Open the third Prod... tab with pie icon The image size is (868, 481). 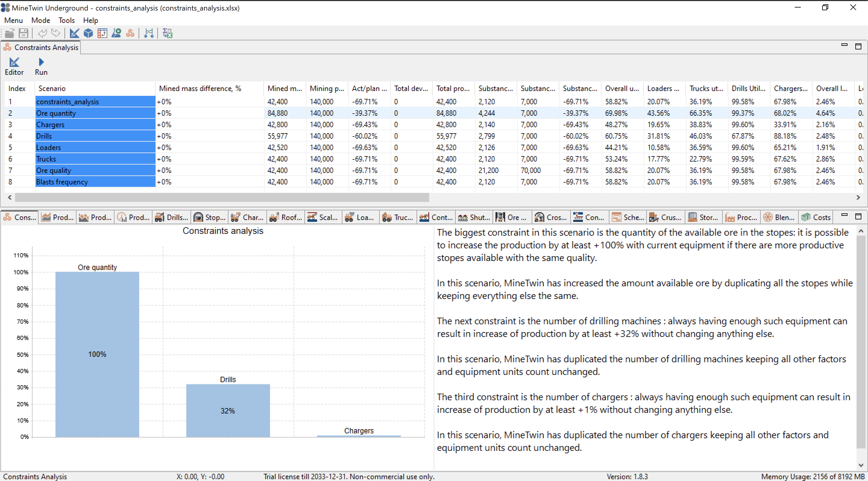134,217
